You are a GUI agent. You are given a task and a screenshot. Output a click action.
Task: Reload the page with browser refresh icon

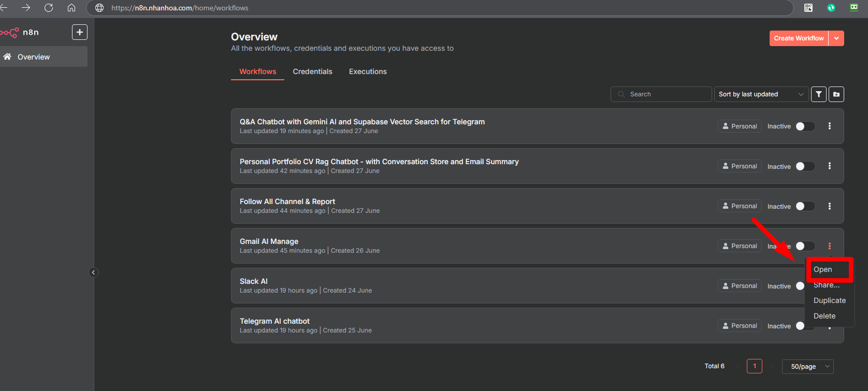[x=49, y=8]
